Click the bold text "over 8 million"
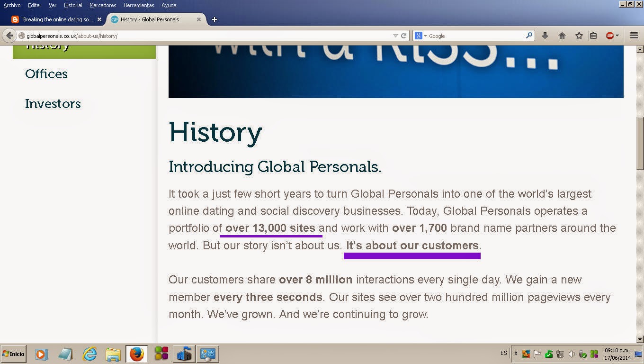 (316, 280)
